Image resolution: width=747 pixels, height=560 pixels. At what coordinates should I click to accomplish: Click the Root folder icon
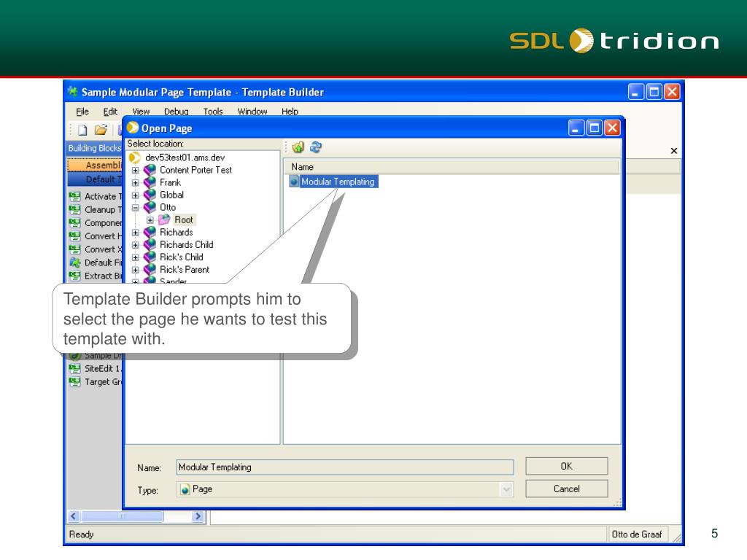tap(164, 219)
